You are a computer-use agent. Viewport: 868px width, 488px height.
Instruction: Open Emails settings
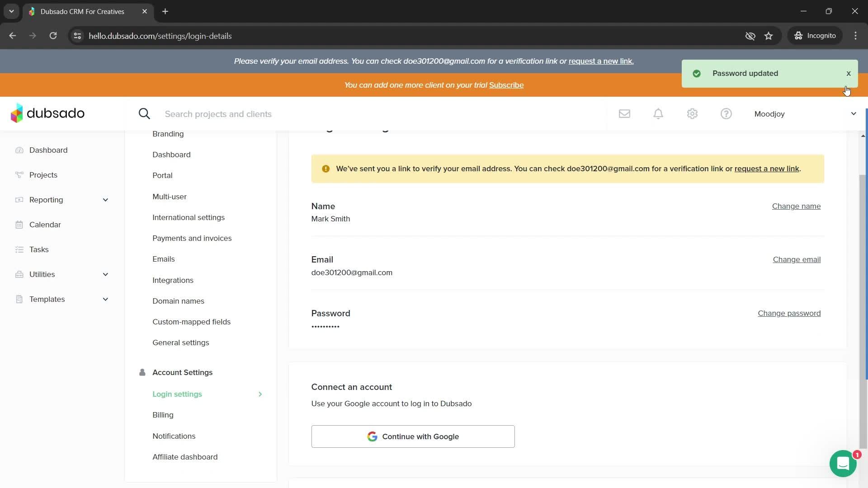click(163, 259)
